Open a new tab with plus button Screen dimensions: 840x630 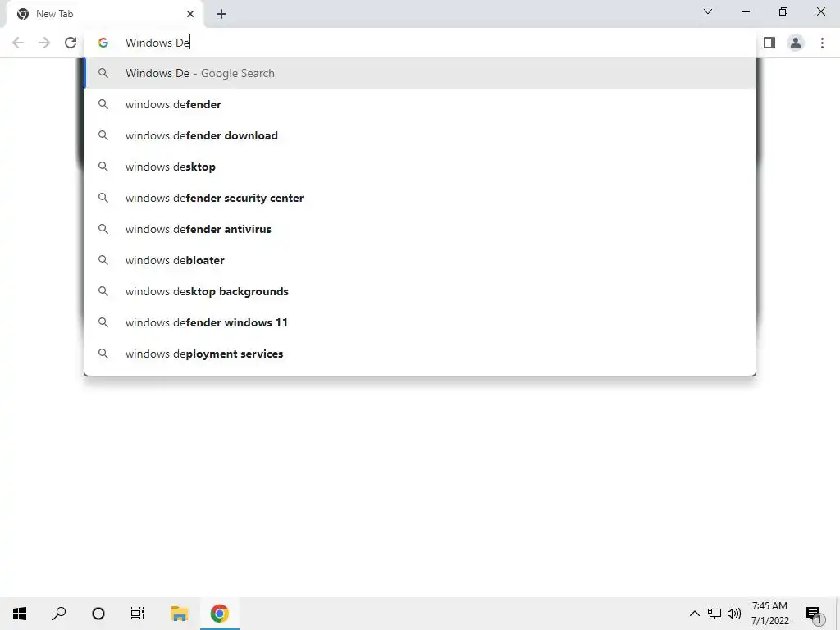coord(221,14)
